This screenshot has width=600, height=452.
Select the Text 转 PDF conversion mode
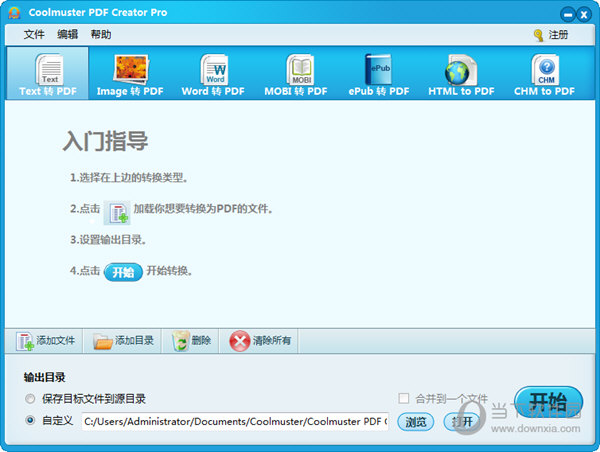coord(48,74)
